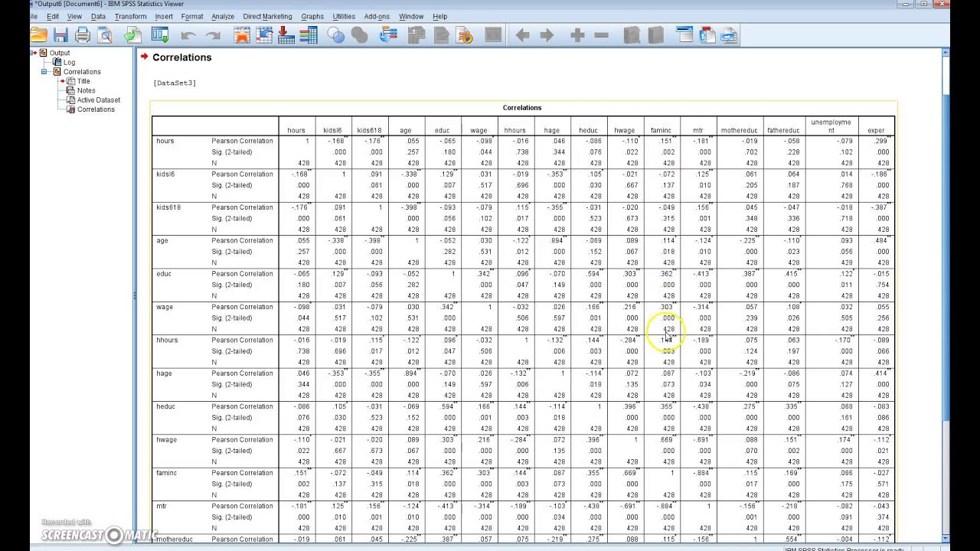
Task: Go to Case toolbar icon
Action: coord(264,34)
